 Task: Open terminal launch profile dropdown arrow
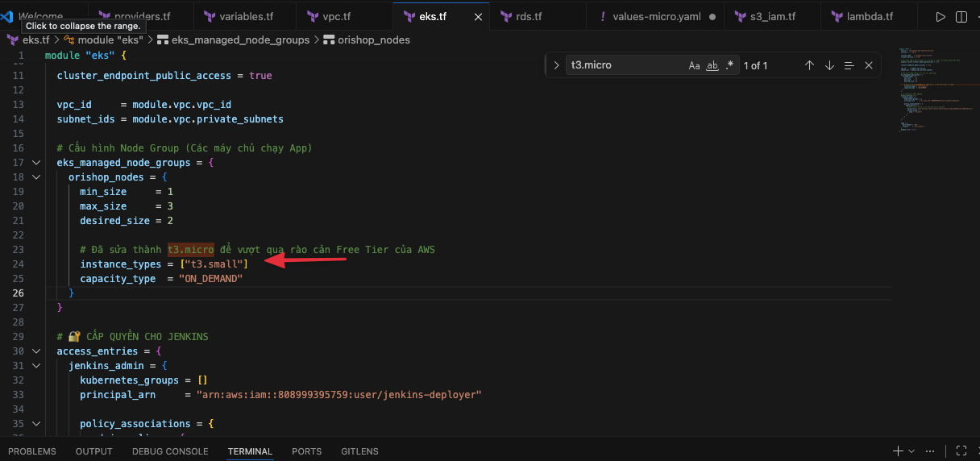pos(911,451)
